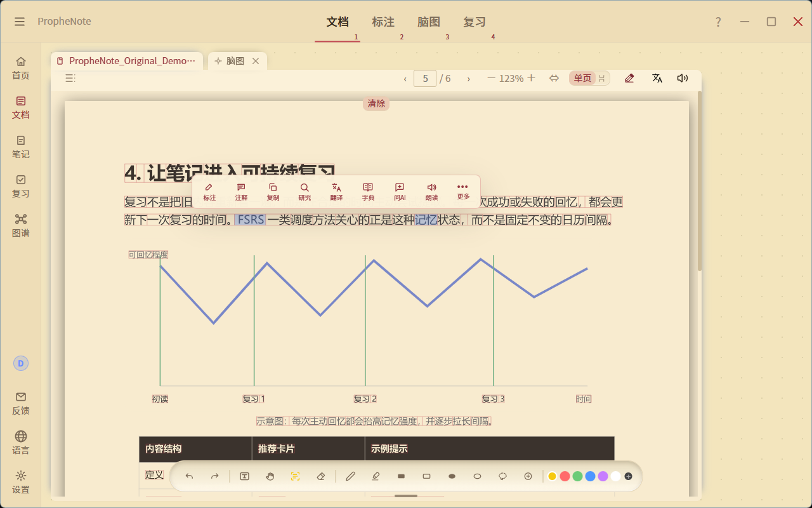Select the outlined ellipse shape tool
Screen dimensions: 812x508
pos(477,476)
